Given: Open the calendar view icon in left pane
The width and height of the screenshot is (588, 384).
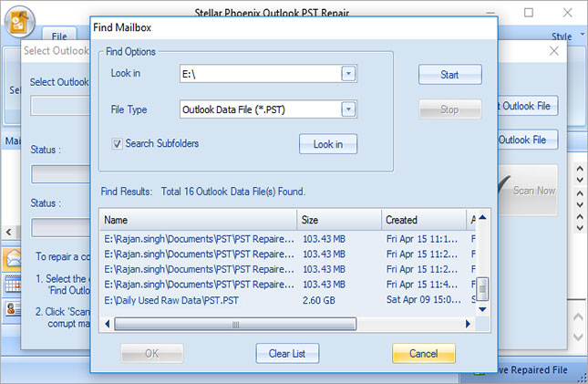Looking at the screenshot, I should pyautogui.click(x=14, y=284).
